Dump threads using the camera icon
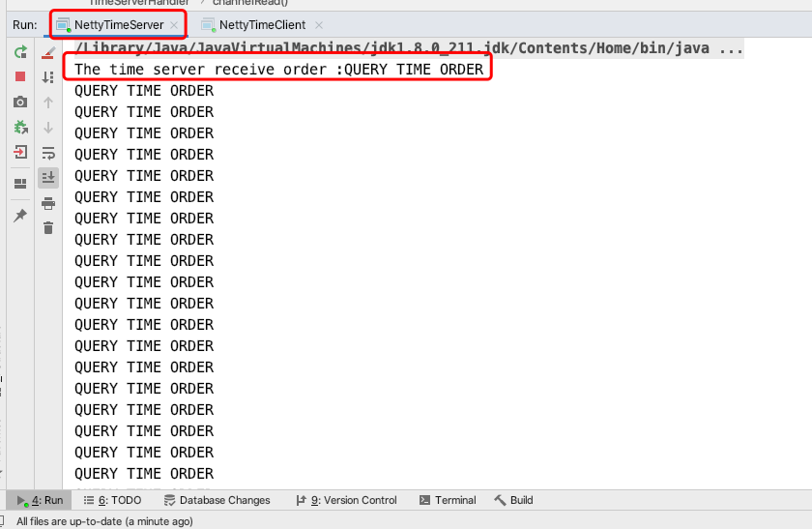Image resolution: width=812 pixels, height=529 pixels. tap(20, 103)
